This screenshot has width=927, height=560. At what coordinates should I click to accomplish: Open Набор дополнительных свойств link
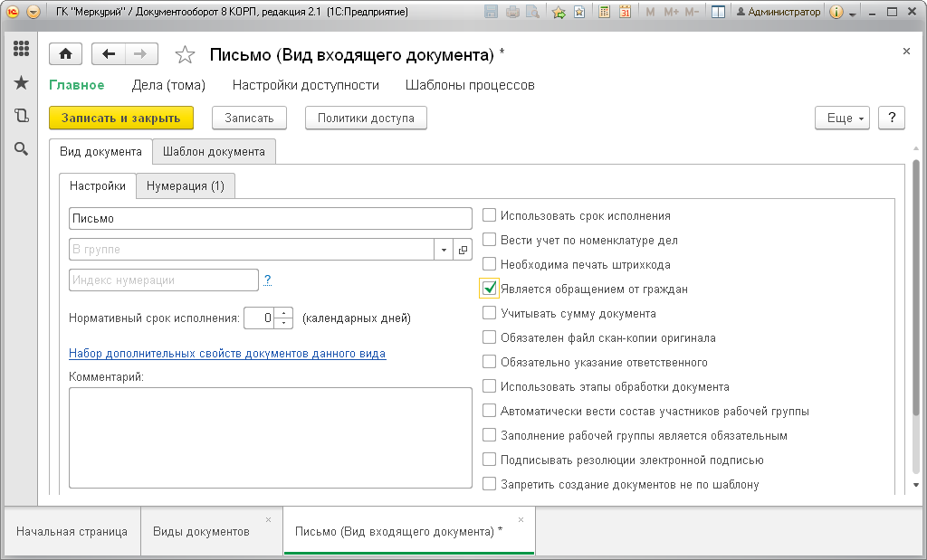point(227,353)
